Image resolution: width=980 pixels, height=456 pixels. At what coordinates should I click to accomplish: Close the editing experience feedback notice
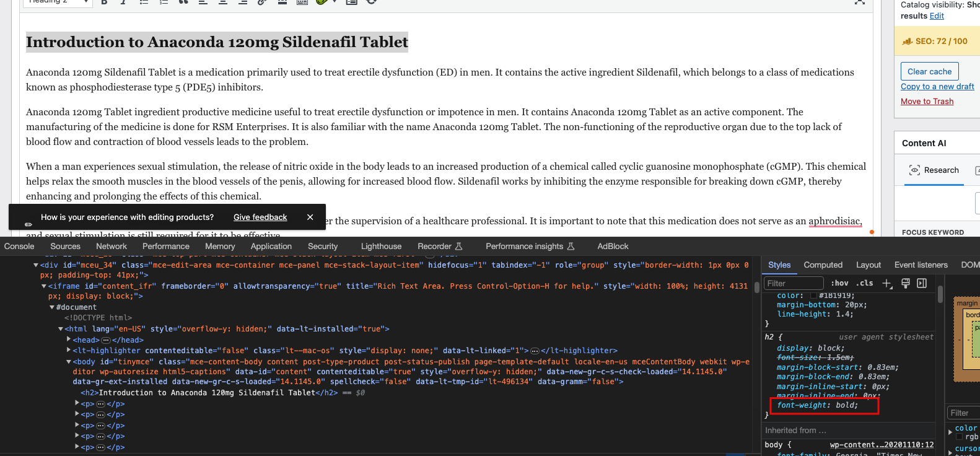(310, 217)
